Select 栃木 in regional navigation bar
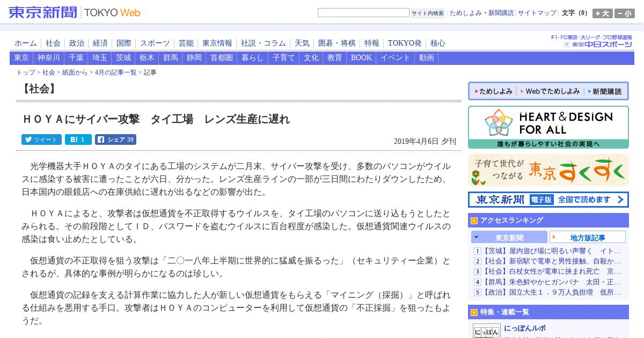This screenshot has width=644, height=338. point(147,58)
